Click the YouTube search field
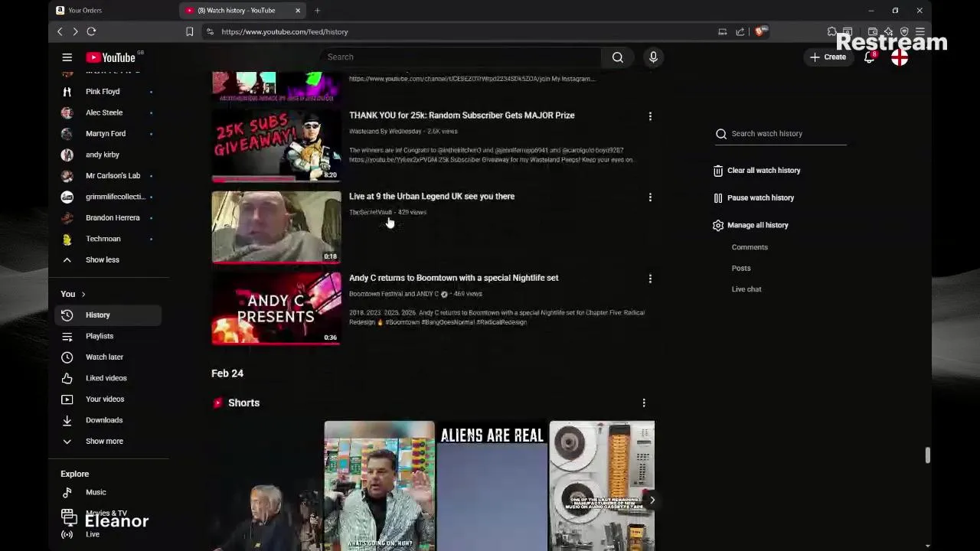Screen dimensions: 980x551 [461, 57]
